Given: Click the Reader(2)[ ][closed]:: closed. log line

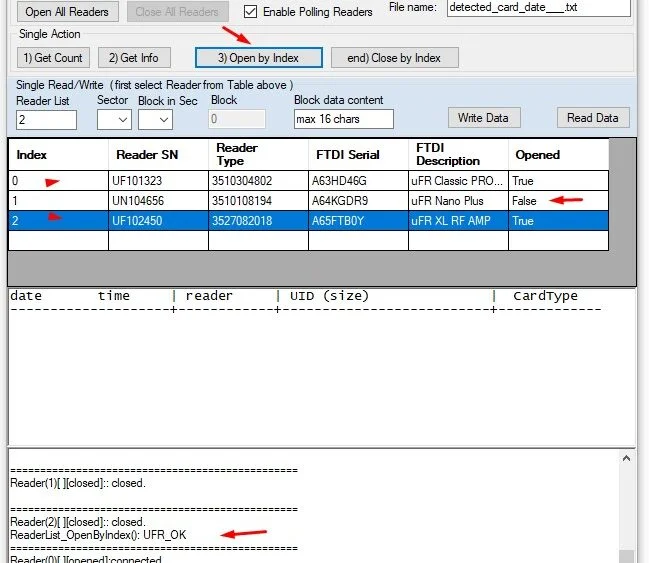Looking at the screenshot, I should [x=78, y=522].
